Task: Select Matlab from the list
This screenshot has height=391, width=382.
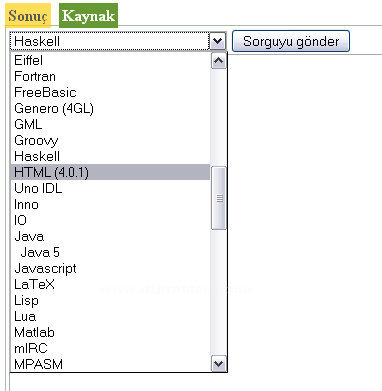Action: [x=110, y=332]
